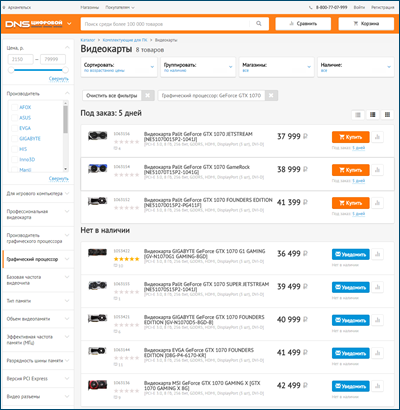Click the minimum price slider handle

11,70
